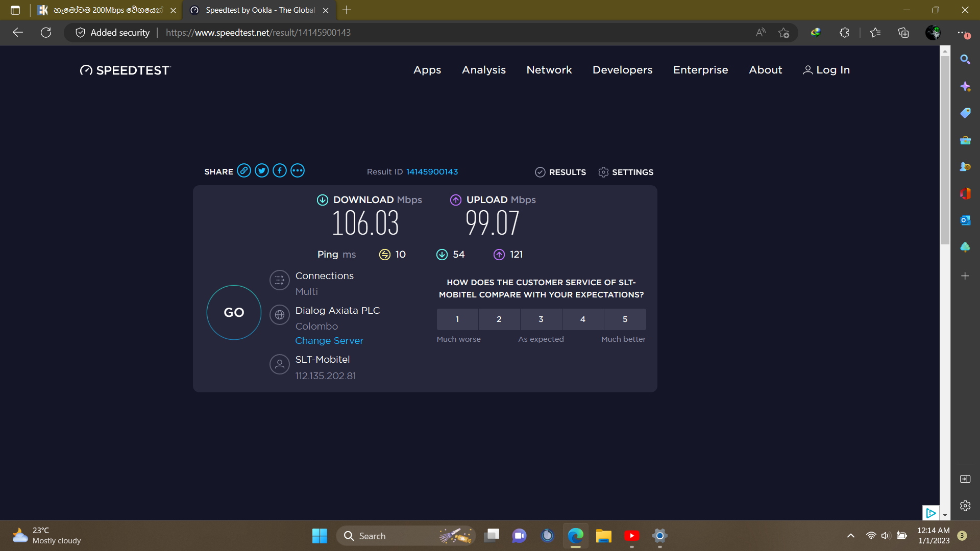Screen dimensions: 980x551
Task: Open the tab actions menu
Action: tap(15, 10)
